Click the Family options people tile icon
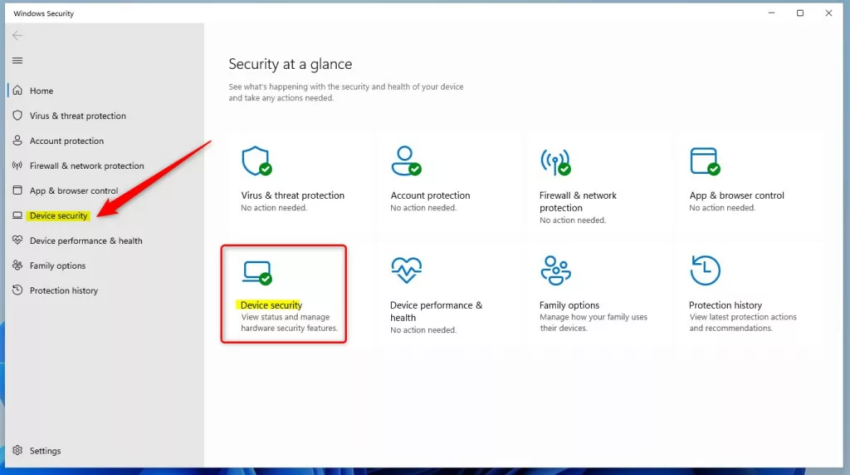The width and height of the screenshot is (850, 475). (556, 270)
